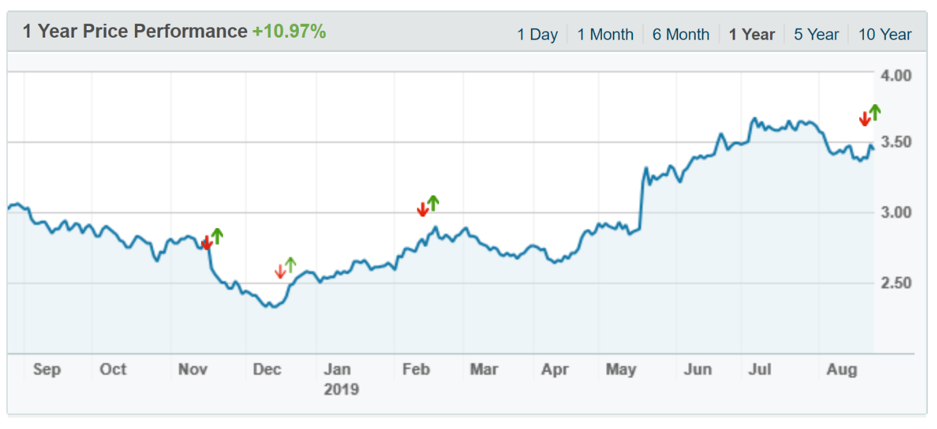
Task: Click the green up arrow in December
Action: coord(291,264)
